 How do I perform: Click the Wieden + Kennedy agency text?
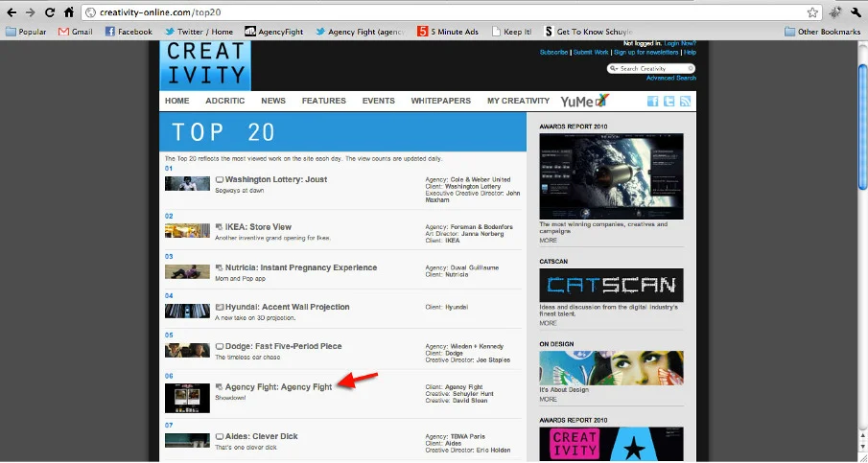[x=477, y=346]
